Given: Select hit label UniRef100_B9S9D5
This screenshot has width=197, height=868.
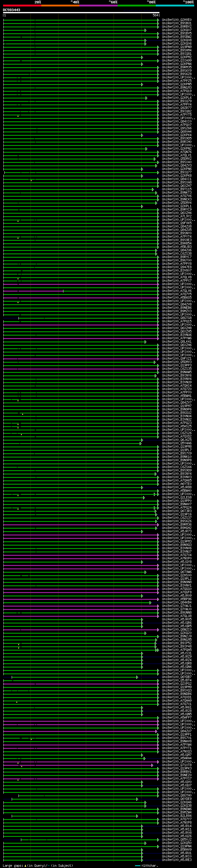Looking at the screenshot, I should pos(177,139).
